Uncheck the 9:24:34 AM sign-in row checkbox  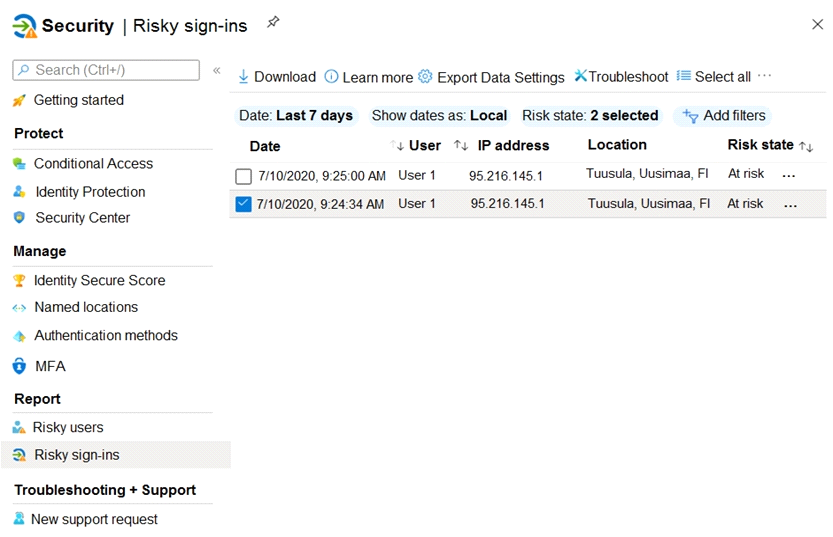243,204
